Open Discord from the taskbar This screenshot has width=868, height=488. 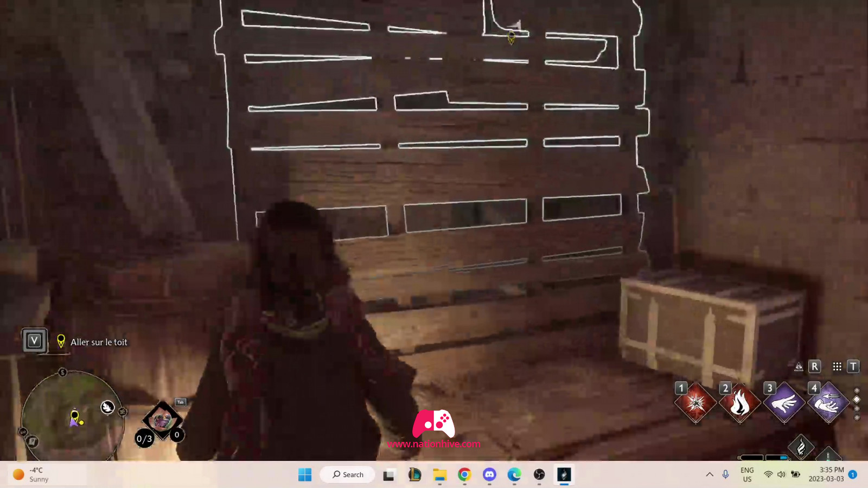click(x=489, y=475)
